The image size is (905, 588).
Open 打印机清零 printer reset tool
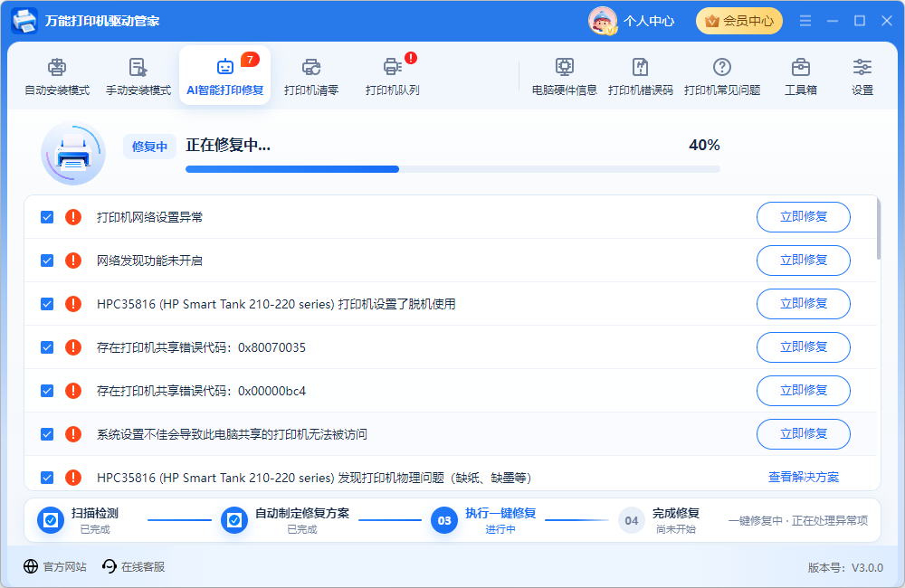[311, 76]
